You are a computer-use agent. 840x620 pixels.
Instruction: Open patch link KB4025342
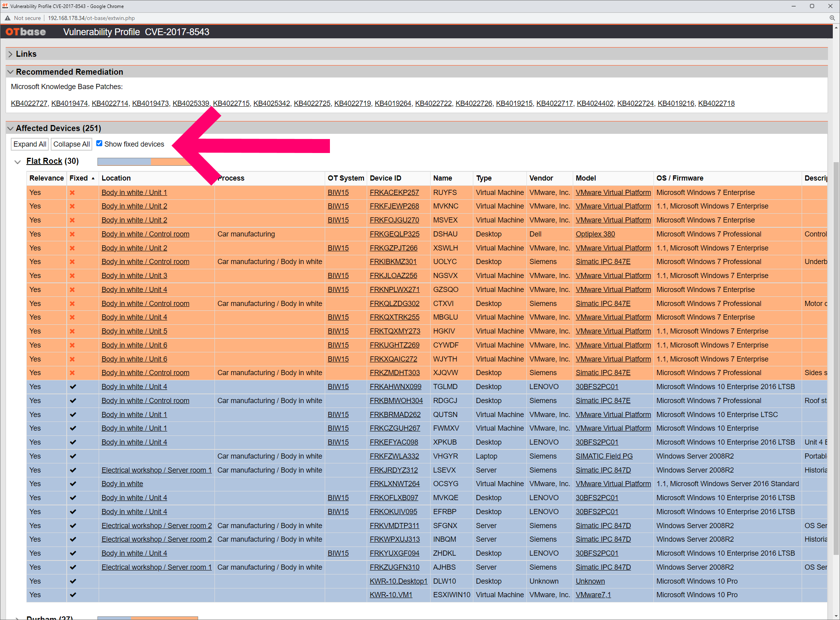tap(272, 103)
